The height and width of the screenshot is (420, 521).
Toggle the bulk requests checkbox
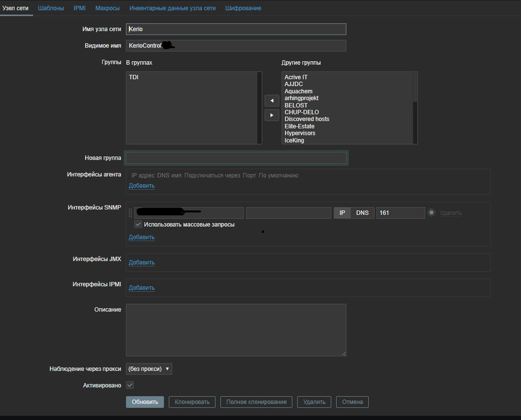(x=138, y=225)
